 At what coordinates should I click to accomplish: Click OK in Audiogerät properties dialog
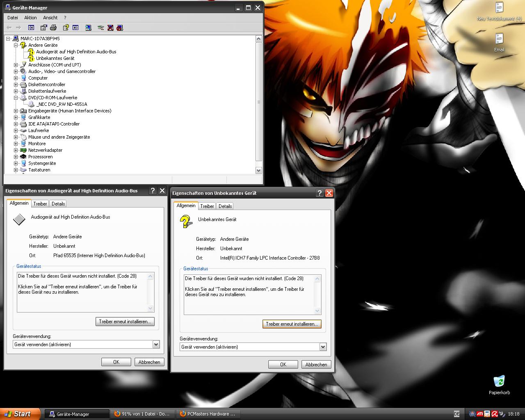pyautogui.click(x=116, y=362)
